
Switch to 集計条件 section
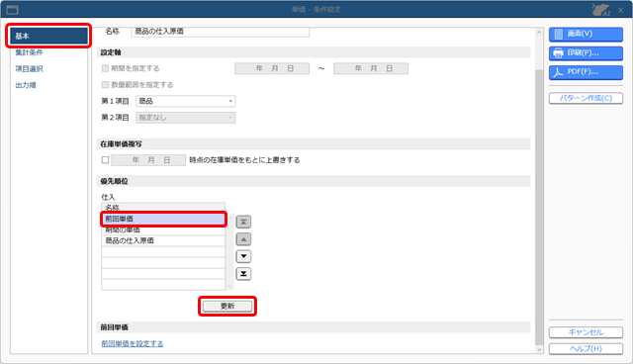(x=29, y=52)
